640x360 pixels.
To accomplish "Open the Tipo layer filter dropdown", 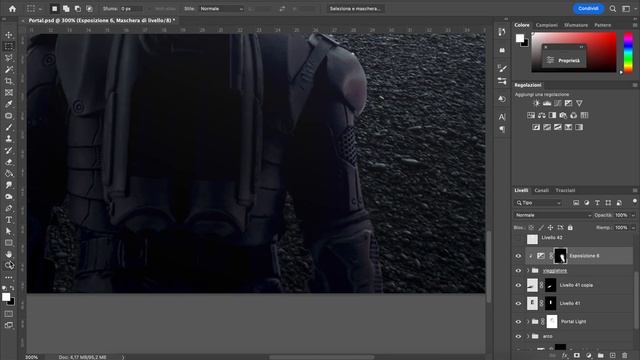I will click(538, 203).
